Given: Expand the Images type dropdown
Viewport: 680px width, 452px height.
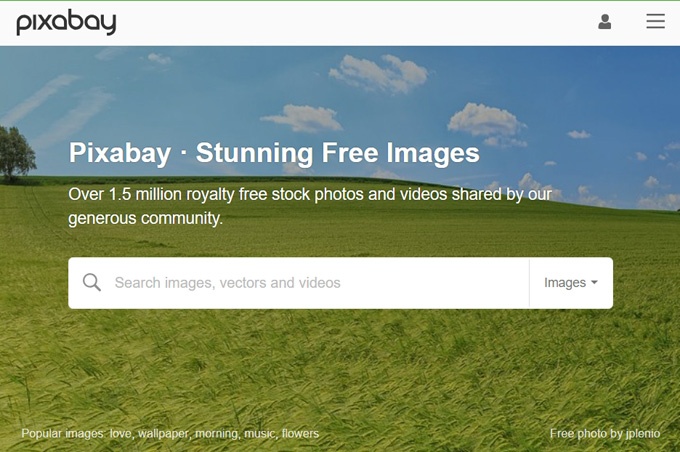Looking at the screenshot, I should click(571, 283).
